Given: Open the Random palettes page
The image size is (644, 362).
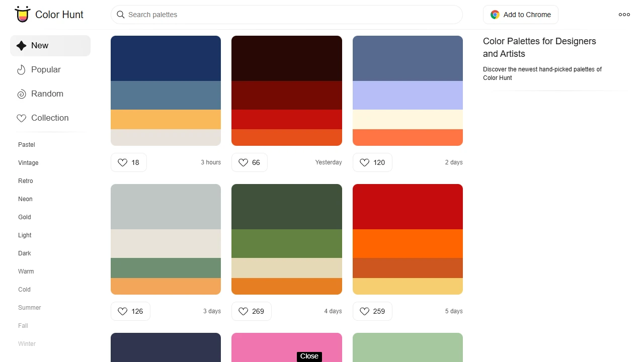Looking at the screenshot, I should tap(47, 94).
